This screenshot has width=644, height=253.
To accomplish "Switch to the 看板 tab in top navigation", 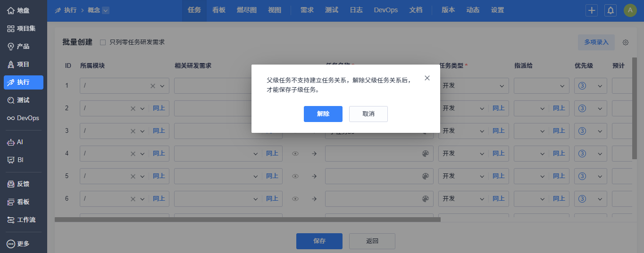I will [x=219, y=10].
